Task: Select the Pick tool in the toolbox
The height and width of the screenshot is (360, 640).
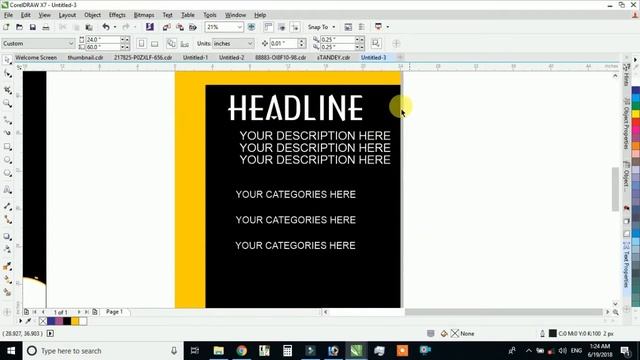Action: 7,60
